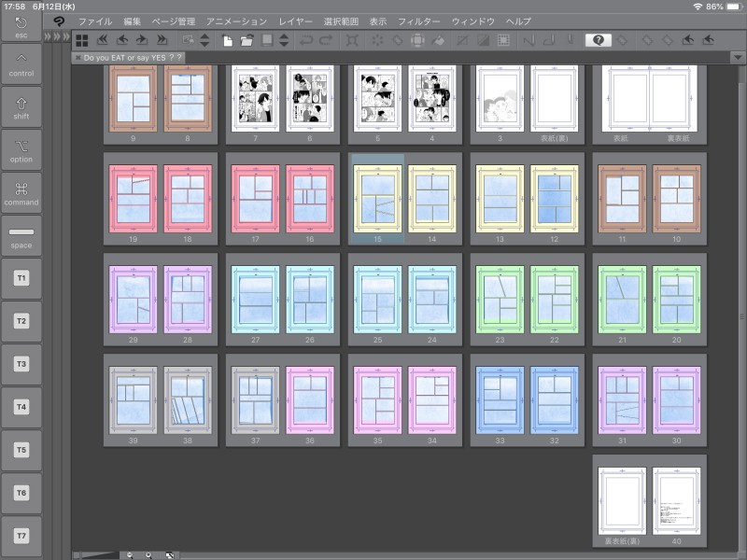
Task: Tap the T4 shortcut key
Action: (x=21, y=407)
